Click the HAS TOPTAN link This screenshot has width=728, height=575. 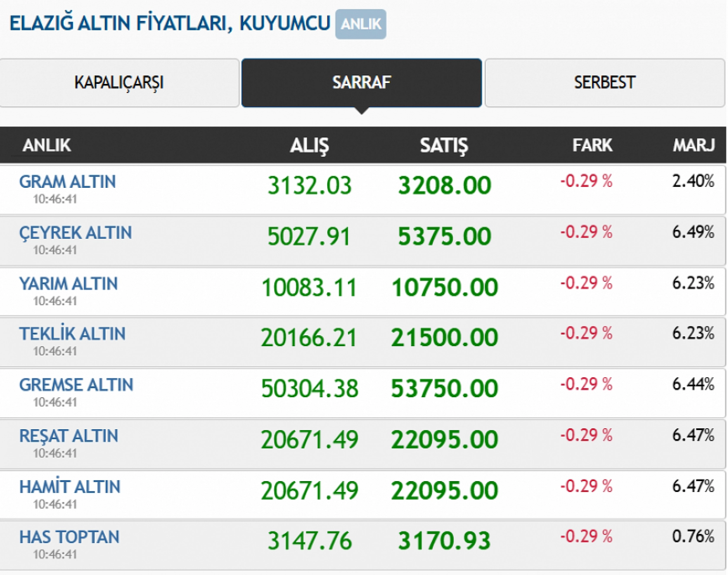pyautogui.click(x=69, y=537)
